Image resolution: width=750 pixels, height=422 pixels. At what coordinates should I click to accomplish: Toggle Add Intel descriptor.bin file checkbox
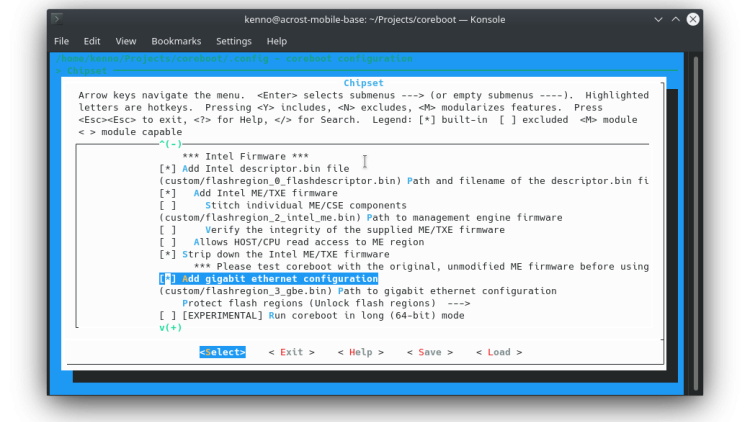(167, 169)
